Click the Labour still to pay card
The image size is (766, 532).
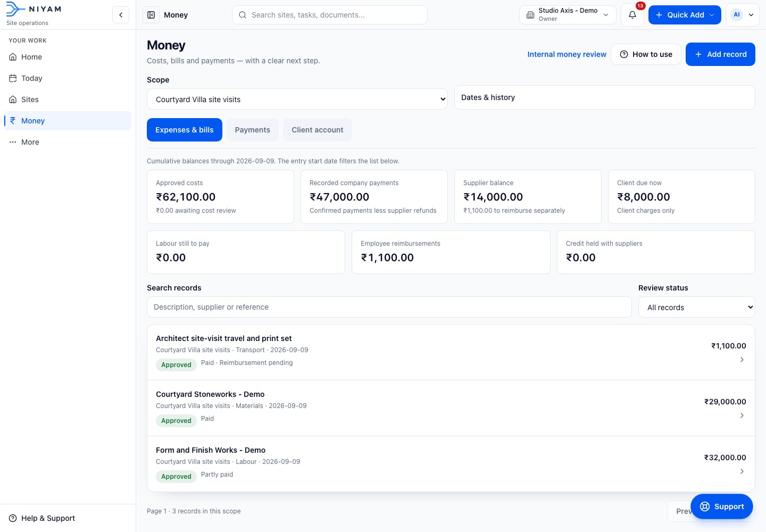coord(246,252)
